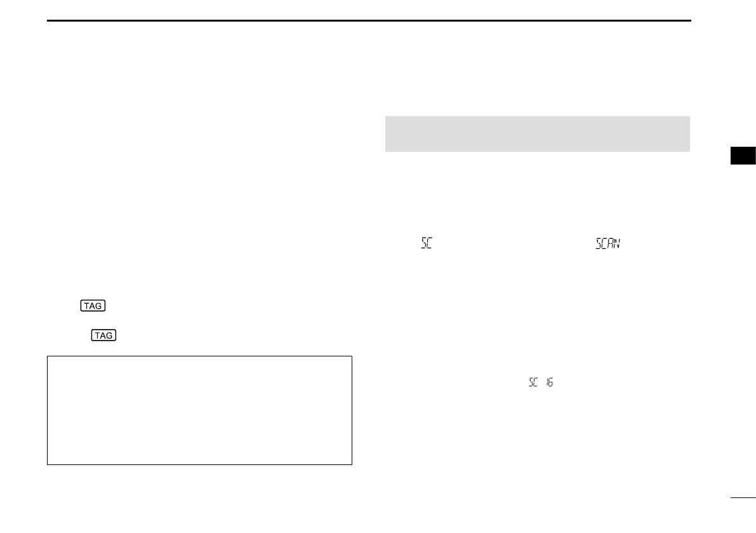Image resolution: width=756 pixels, height=533 pixels.
Task: Click the lower TAG key icon
Action: pyautogui.click(x=103, y=335)
